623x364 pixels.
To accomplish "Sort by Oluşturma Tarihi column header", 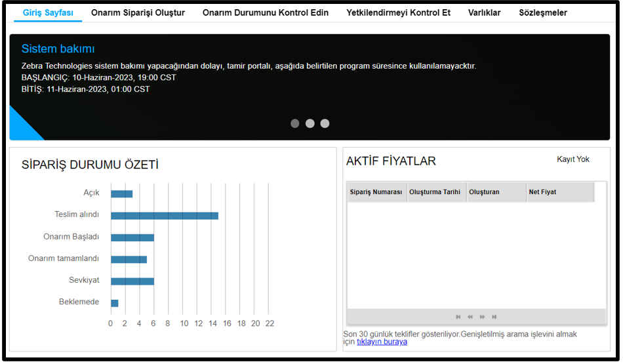I will pyautogui.click(x=436, y=192).
